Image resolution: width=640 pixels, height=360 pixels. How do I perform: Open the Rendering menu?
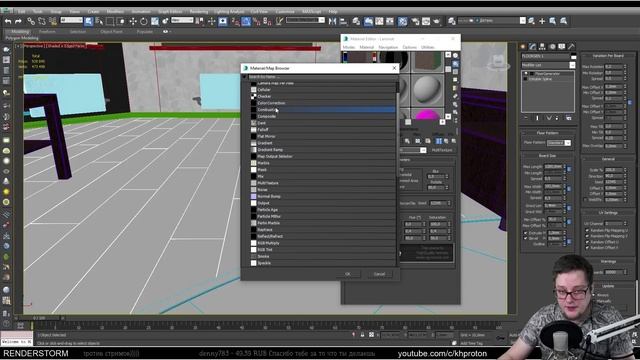pos(199,11)
